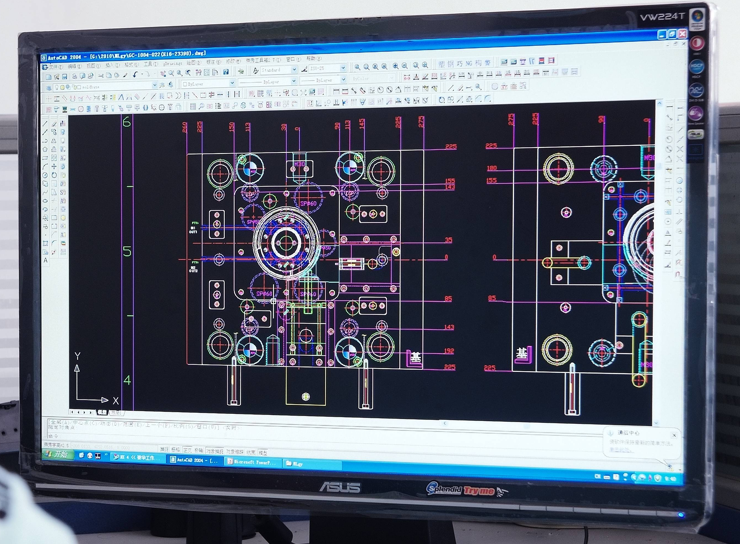Open the 帮助 (Help) menu
Image resolution: width=740 pixels, height=560 pixels.
[314, 59]
